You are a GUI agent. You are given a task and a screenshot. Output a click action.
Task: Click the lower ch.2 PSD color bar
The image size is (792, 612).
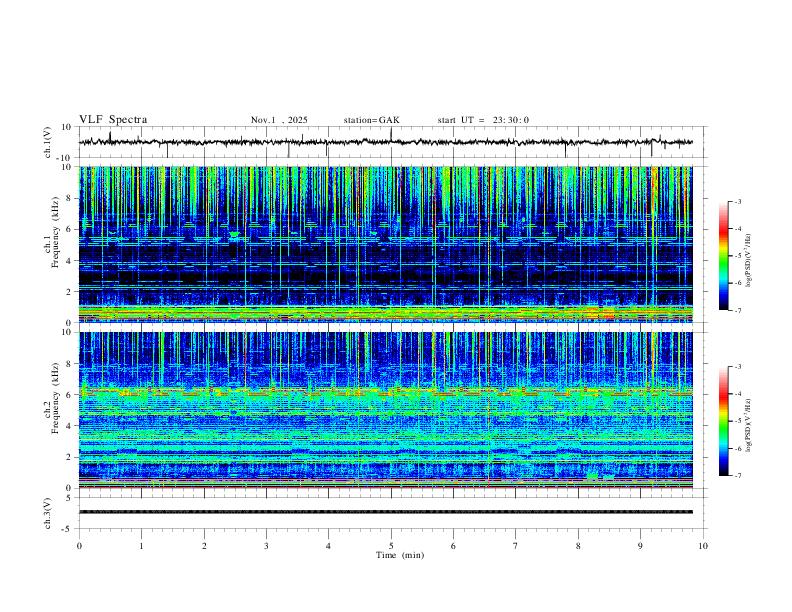point(724,421)
